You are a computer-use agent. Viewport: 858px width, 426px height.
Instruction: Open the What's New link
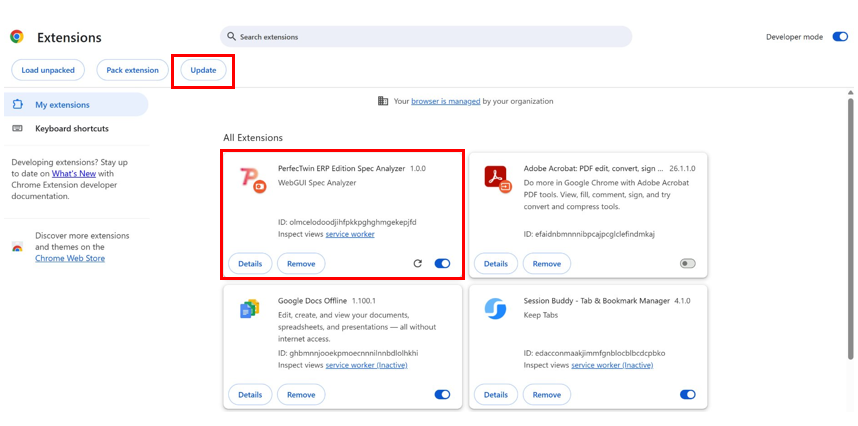[x=74, y=173]
